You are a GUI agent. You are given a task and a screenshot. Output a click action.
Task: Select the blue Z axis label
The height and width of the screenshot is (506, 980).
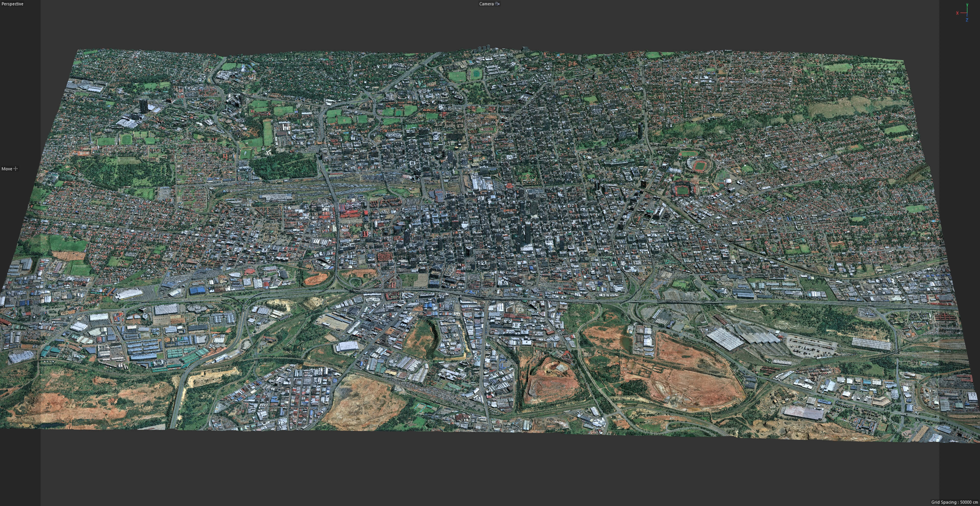[x=967, y=20]
